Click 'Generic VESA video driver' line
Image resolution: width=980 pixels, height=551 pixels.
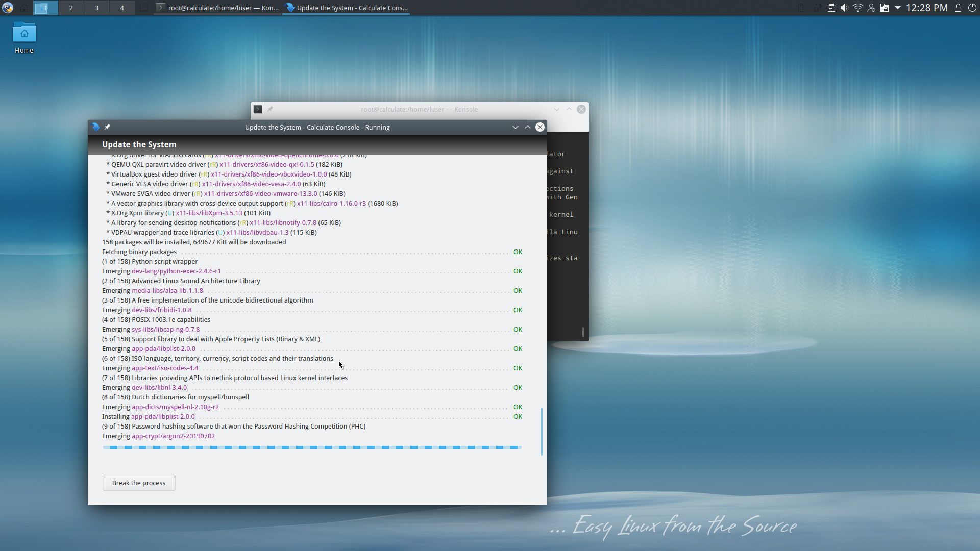[216, 184]
